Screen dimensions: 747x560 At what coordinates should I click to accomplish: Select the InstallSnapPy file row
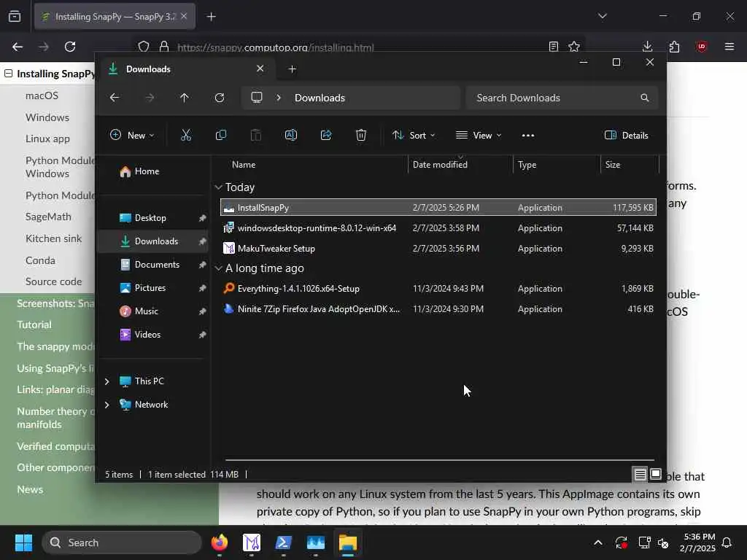click(438, 208)
